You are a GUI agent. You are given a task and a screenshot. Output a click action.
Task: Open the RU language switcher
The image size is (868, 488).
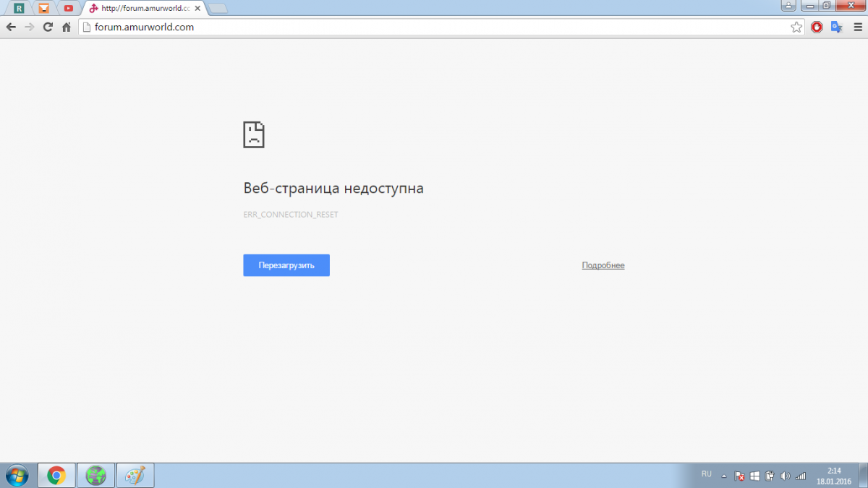[706, 474]
